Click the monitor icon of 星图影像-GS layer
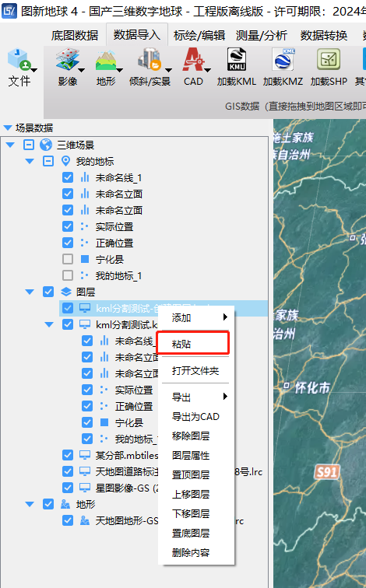The width and height of the screenshot is (366, 588). pos(85,488)
